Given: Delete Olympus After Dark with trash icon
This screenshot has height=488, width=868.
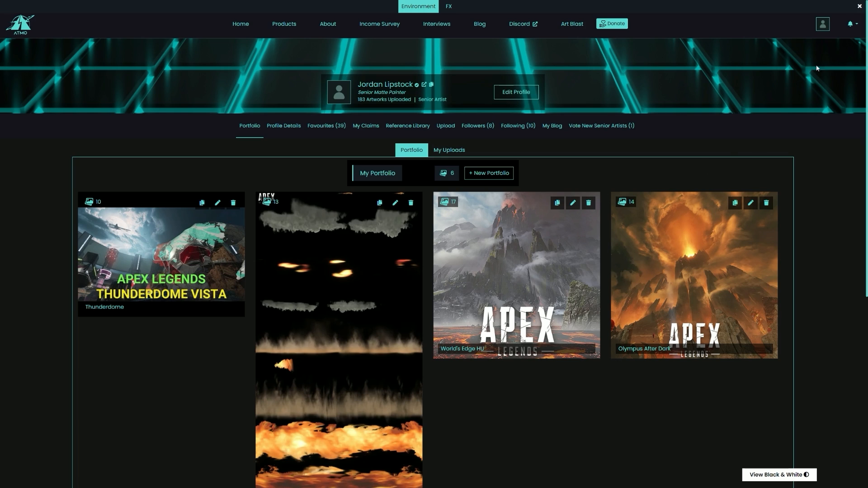Looking at the screenshot, I should (x=766, y=203).
